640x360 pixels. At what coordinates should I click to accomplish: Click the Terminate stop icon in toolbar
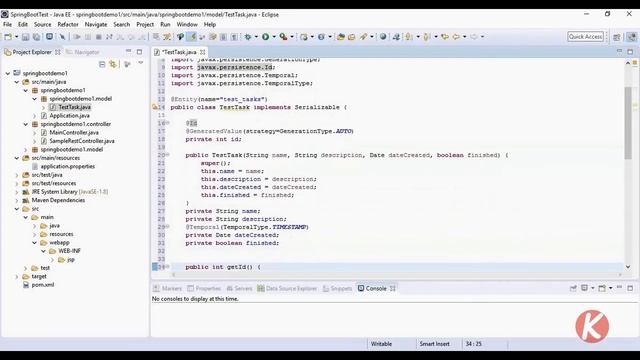click(98, 37)
